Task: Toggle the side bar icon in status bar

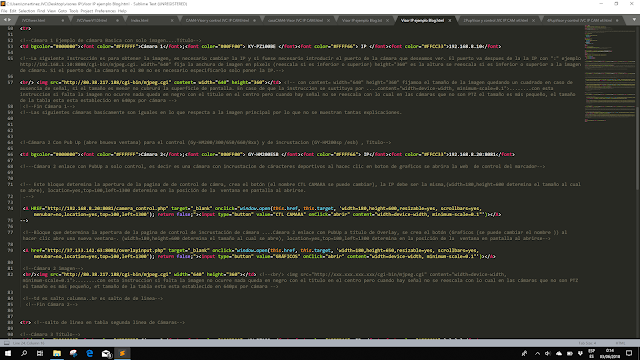Action: click(x=7, y=343)
